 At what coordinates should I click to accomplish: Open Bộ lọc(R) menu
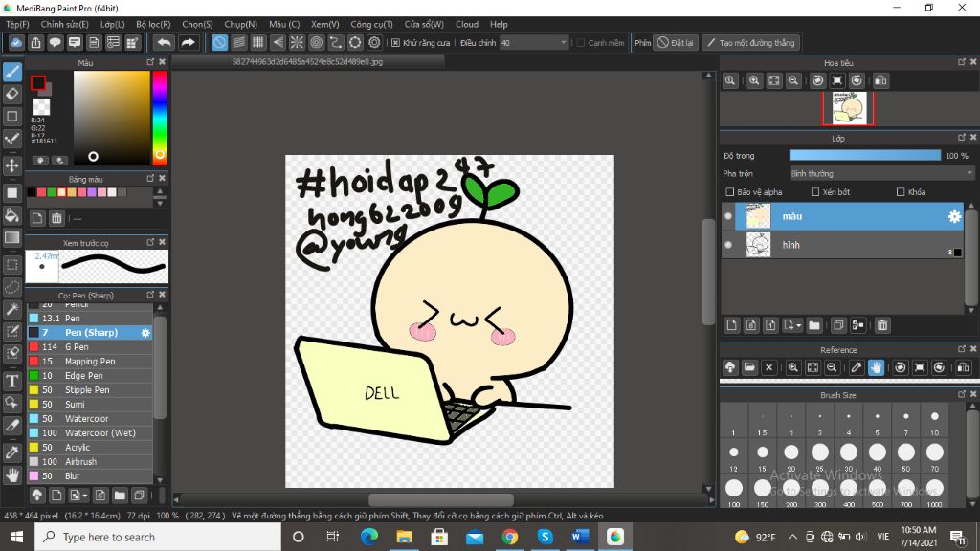(153, 24)
